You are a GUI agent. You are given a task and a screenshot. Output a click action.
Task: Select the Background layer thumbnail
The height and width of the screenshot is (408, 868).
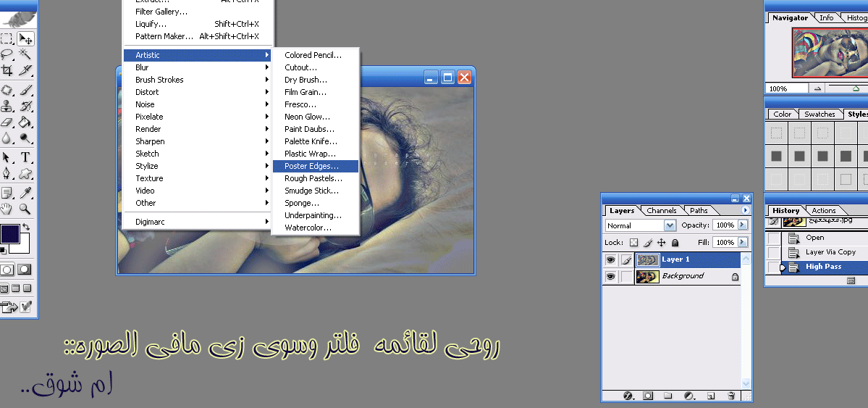(647, 276)
